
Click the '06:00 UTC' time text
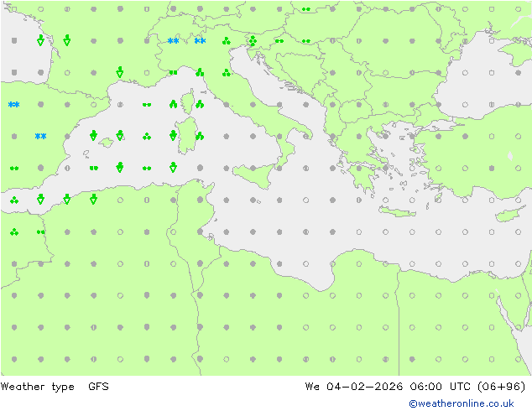click(440, 386)
